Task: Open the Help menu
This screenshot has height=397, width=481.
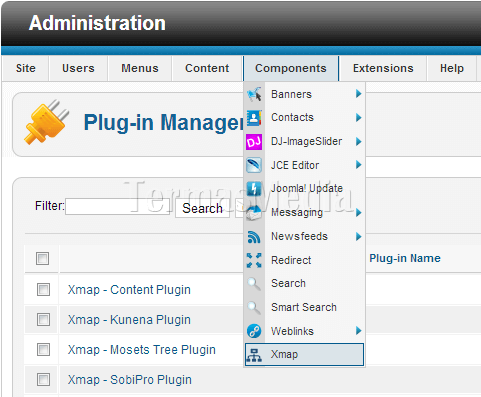Action: coord(452,68)
